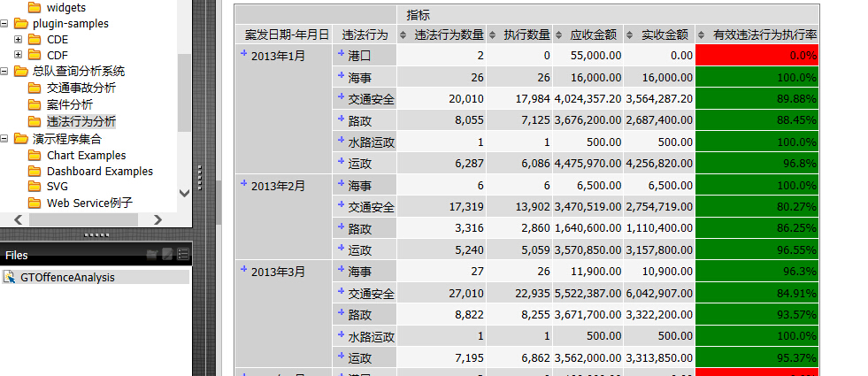Screen dimensions: 868x376
Task: Select the CDF folder label
Action: click(58, 55)
